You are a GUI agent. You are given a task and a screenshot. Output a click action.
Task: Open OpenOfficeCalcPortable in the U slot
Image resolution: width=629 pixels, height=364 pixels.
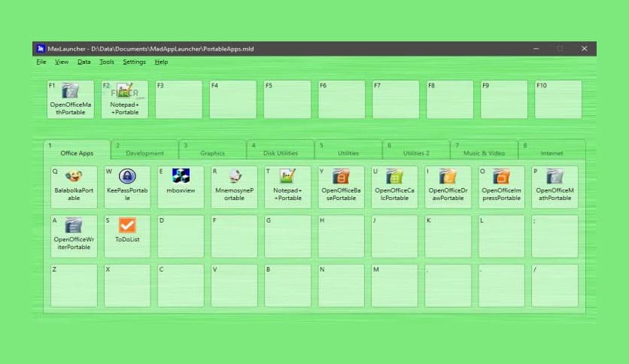(394, 187)
